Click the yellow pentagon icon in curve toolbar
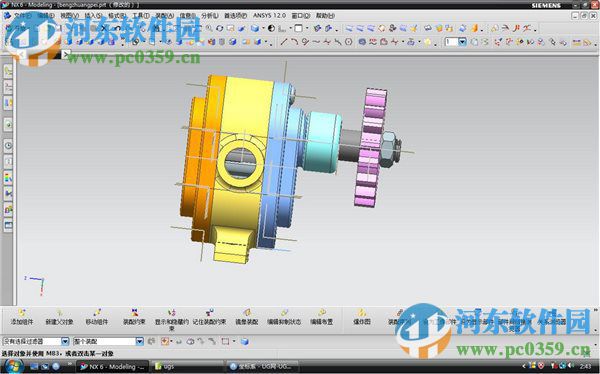The image size is (600, 374). [x=427, y=42]
